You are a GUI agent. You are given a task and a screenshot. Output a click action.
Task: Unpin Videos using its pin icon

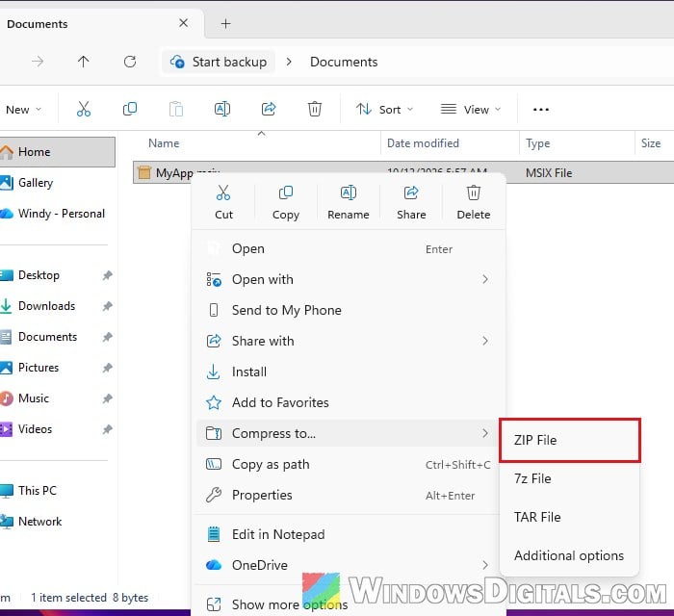[108, 429]
